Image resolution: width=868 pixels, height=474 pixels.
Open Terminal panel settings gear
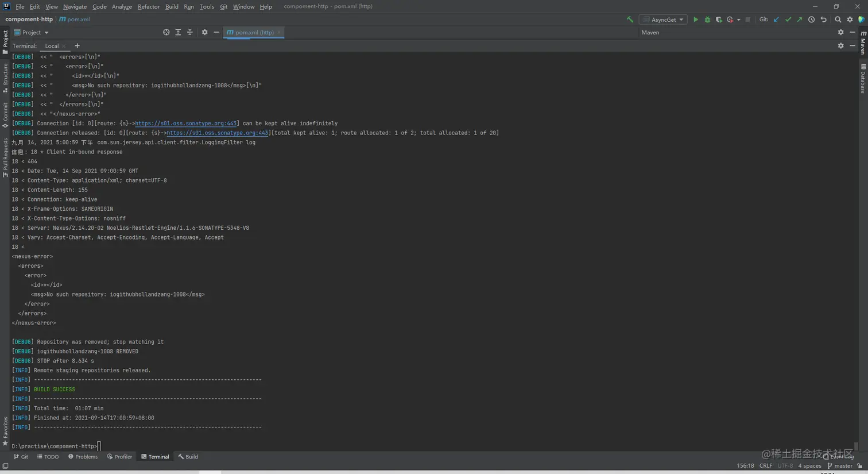pyautogui.click(x=840, y=45)
